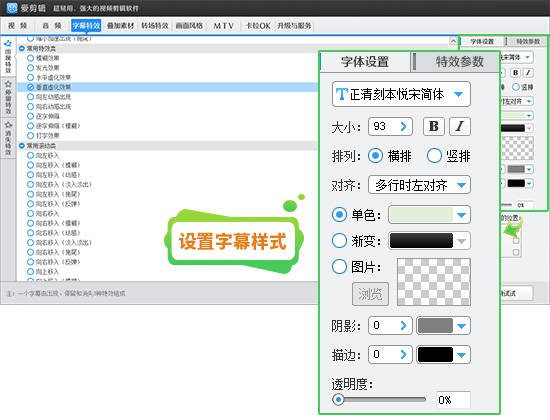Image resolution: width=550 pixels, height=420 pixels.
Task: Toggle Italic in the enlarged font panel
Action: (x=460, y=126)
